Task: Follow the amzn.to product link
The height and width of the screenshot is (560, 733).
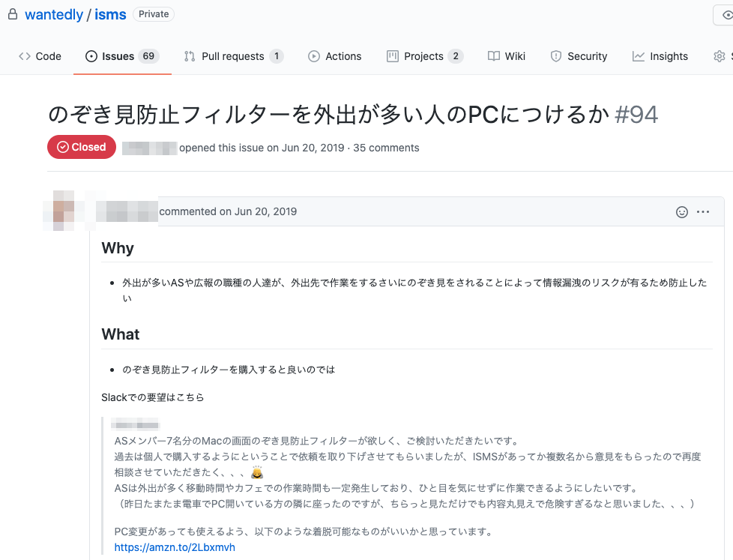Action: (x=175, y=548)
